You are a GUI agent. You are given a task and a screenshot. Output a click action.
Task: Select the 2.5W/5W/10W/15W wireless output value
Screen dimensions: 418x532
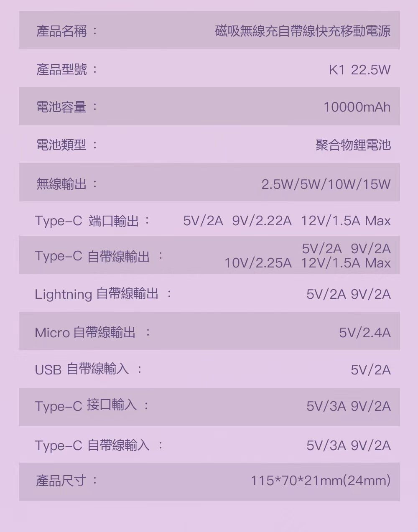click(x=326, y=184)
